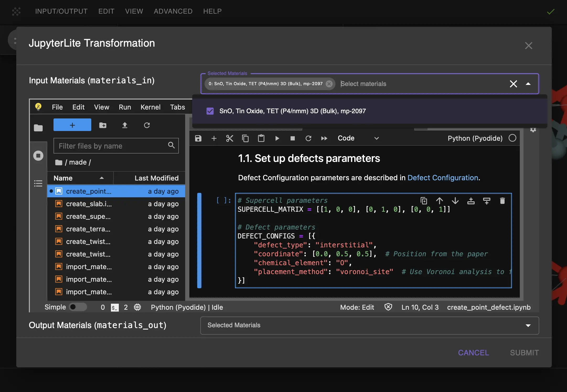
Task: Open the ADVANCED menu in top bar
Action: point(173,11)
